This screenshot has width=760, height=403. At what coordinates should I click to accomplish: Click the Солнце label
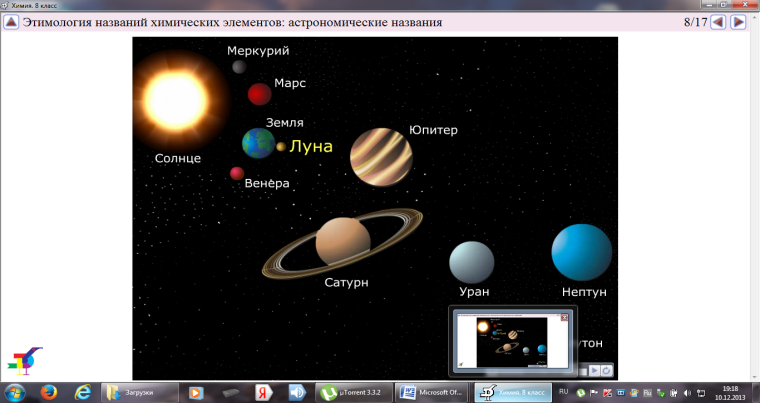[177, 158]
